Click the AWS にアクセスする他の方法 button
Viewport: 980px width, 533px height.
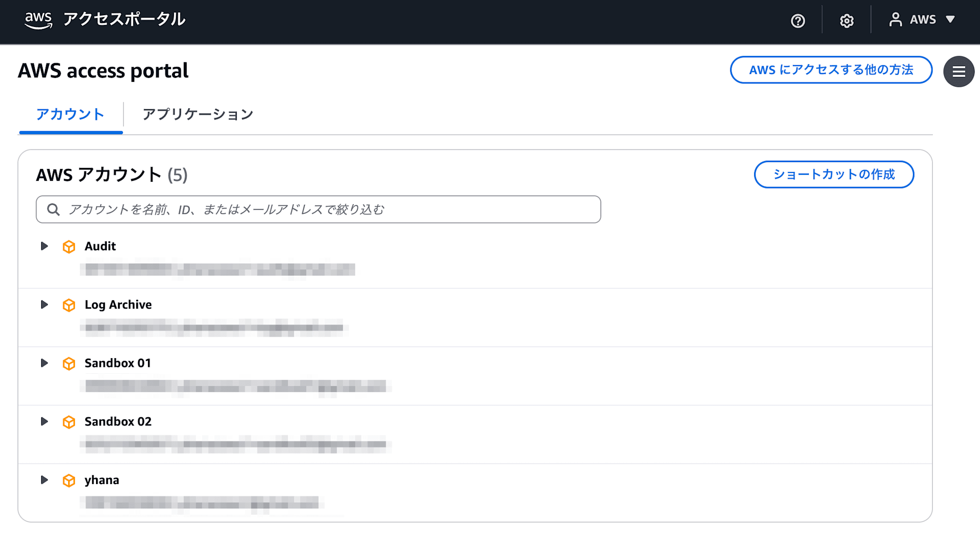point(831,70)
